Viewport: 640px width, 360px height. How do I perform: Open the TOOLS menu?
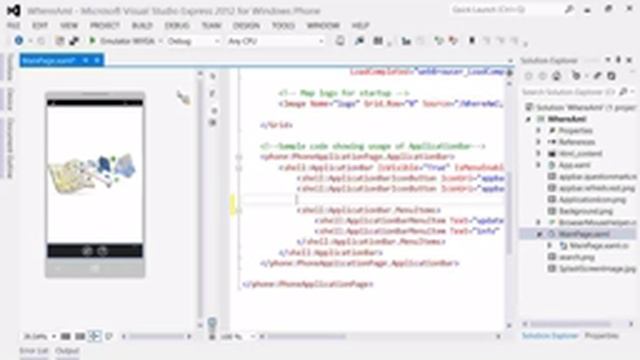coord(283,25)
